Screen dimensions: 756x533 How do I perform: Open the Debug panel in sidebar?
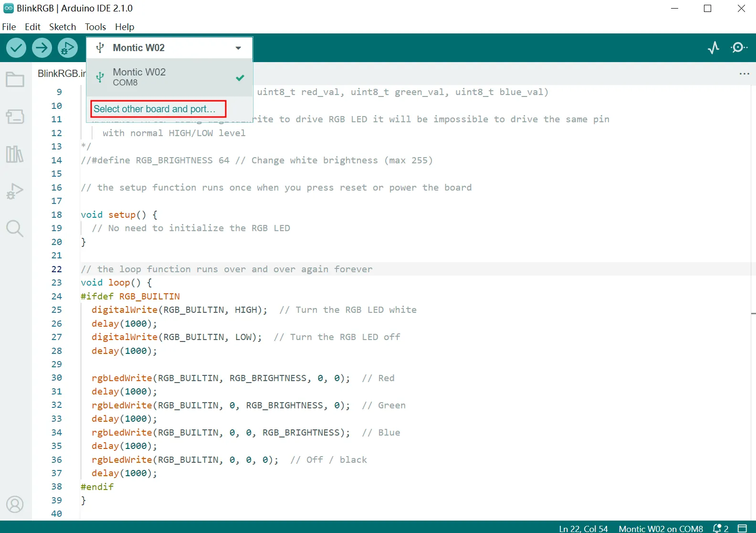point(15,191)
